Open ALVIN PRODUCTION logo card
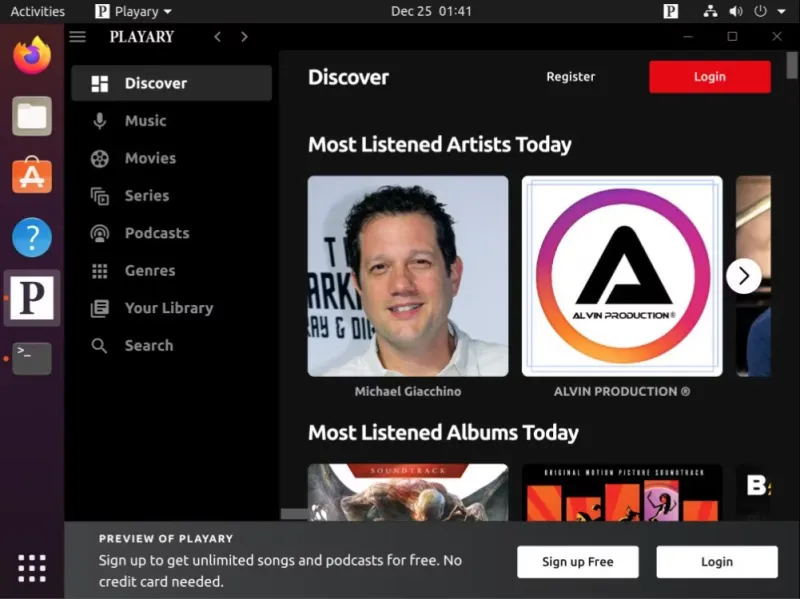 (622, 276)
